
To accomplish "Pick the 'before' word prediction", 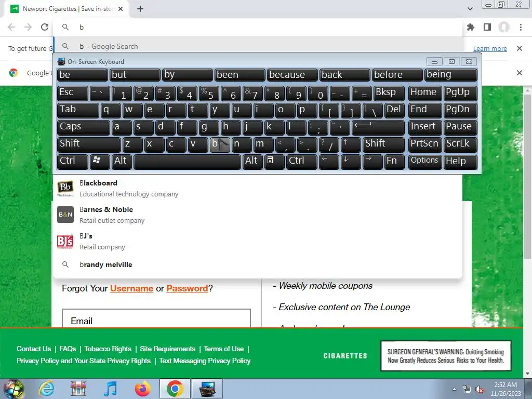I will coord(397,75).
